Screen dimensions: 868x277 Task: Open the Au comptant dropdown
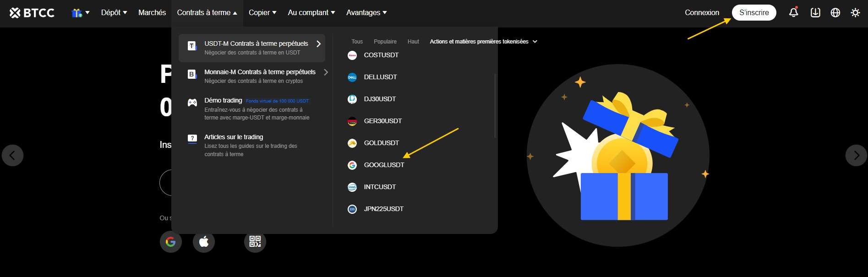pyautogui.click(x=311, y=13)
